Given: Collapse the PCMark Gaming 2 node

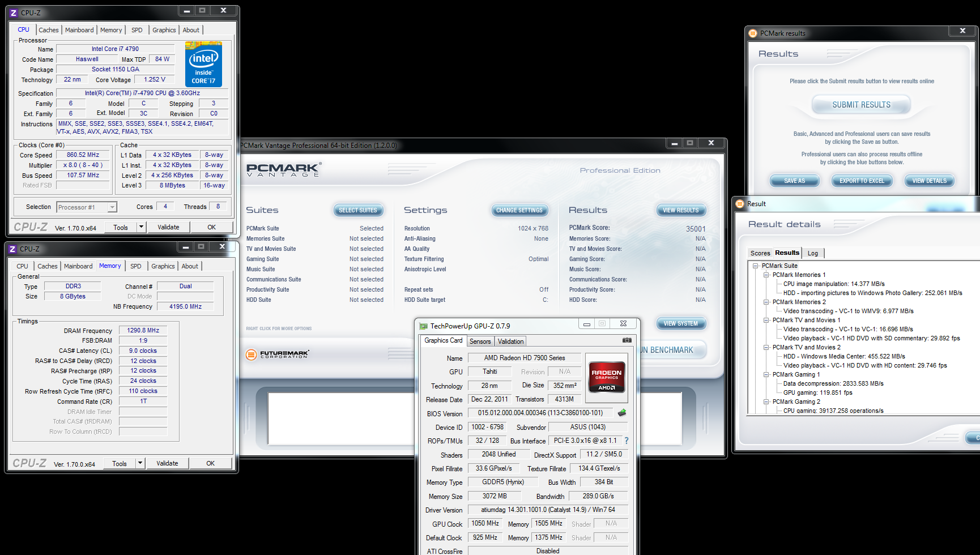Looking at the screenshot, I should pos(766,402).
